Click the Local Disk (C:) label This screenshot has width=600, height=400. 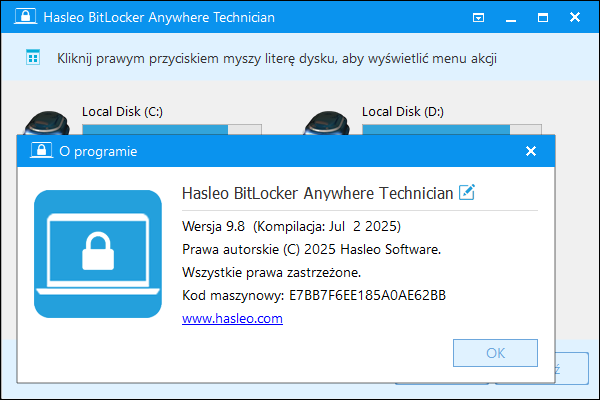point(122,112)
